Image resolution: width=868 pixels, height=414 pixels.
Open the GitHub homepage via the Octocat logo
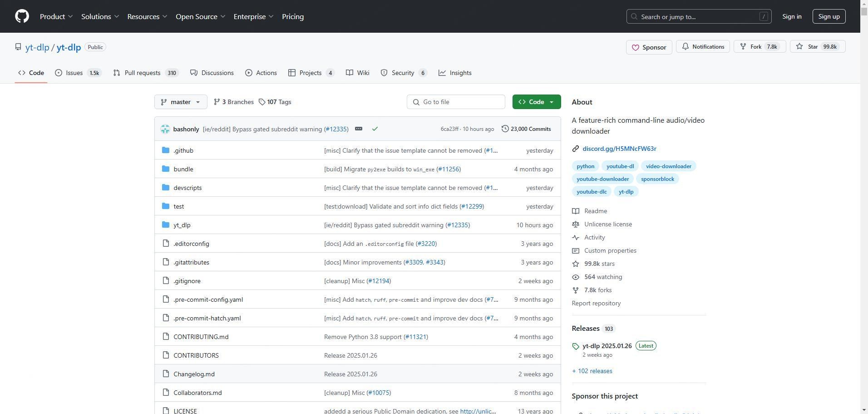click(22, 16)
